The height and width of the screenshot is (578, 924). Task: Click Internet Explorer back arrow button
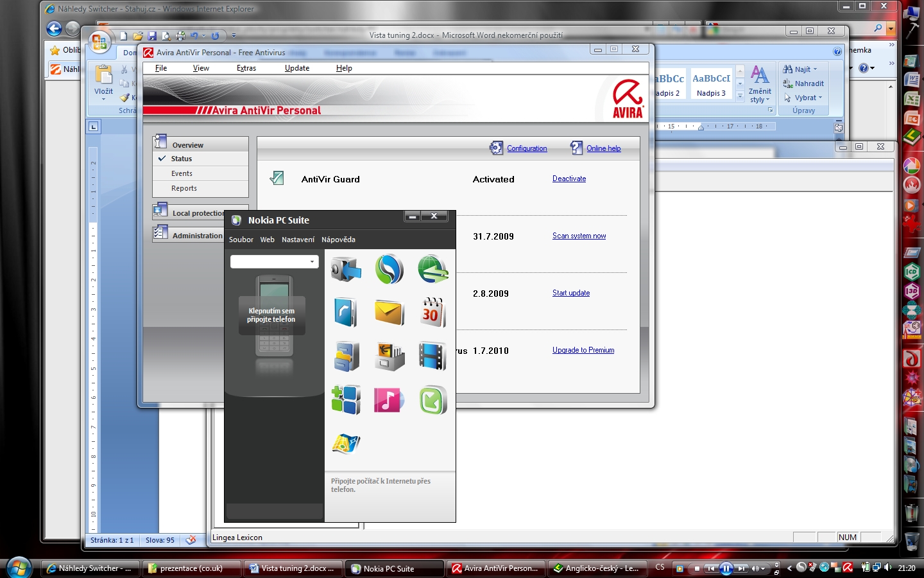pos(55,28)
